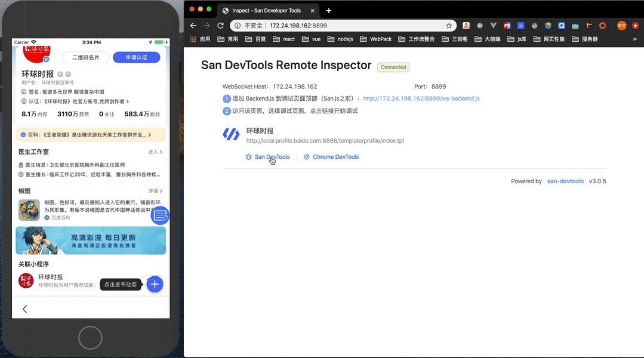Tap 详情 in the 椒图 section
The height and width of the screenshot is (358, 644).
tap(155, 191)
